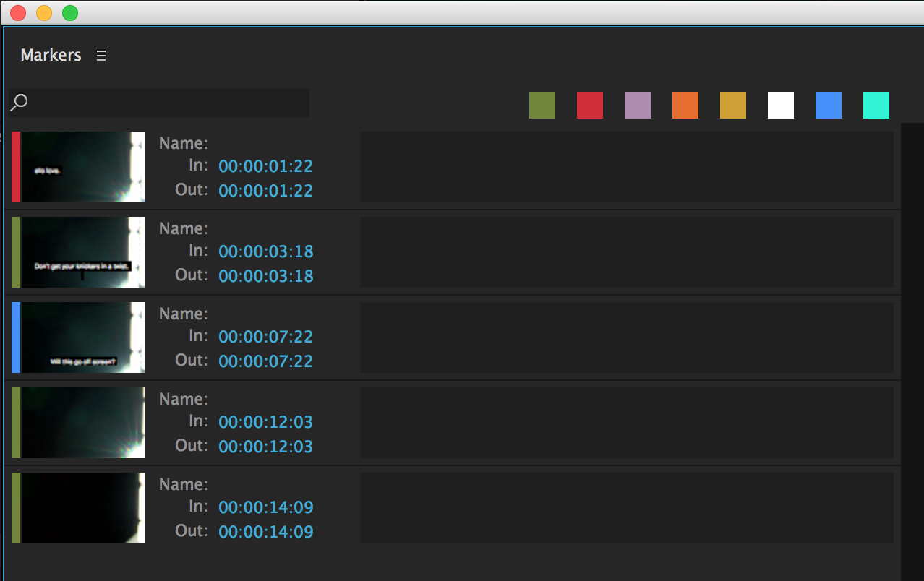The width and height of the screenshot is (924, 581).
Task: Toggle the red marker color filter
Action: point(590,106)
